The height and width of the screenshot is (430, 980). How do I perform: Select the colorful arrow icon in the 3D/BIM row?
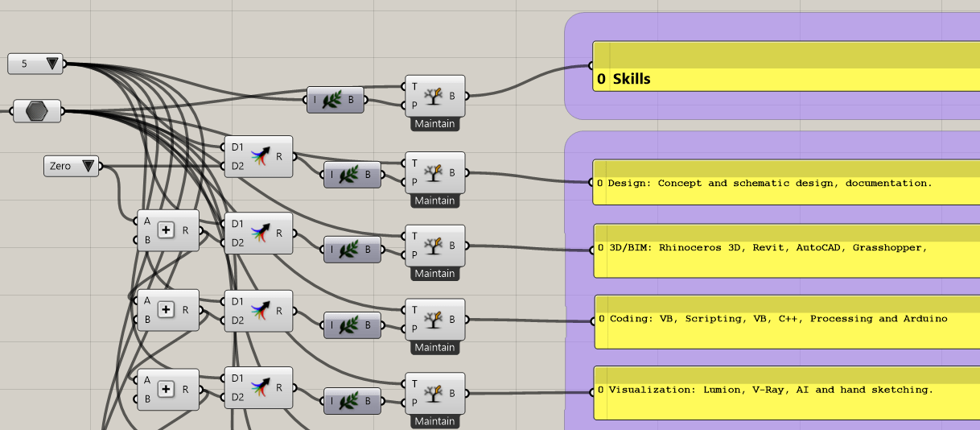259,234
